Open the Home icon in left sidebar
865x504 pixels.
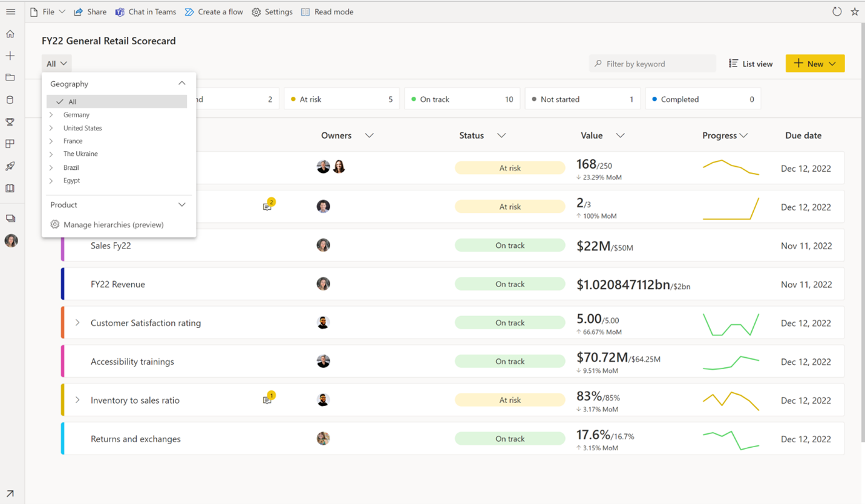pyautogui.click(x=10, y=34)
